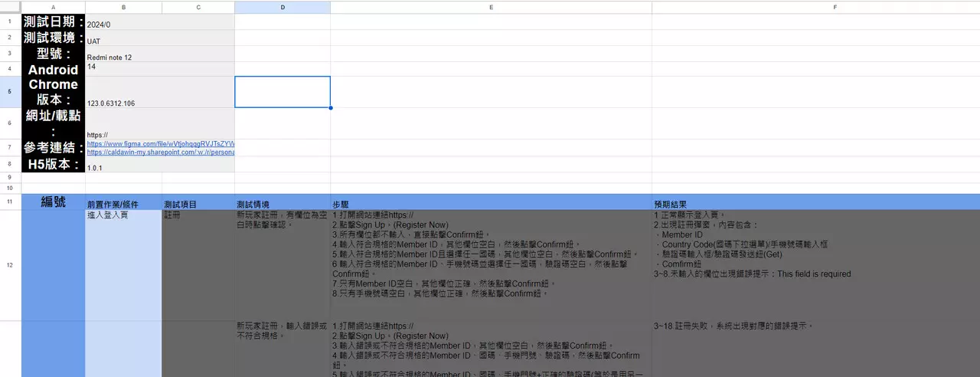Select column A header
The image size is (980, 377).
click(x=53, y=7)
